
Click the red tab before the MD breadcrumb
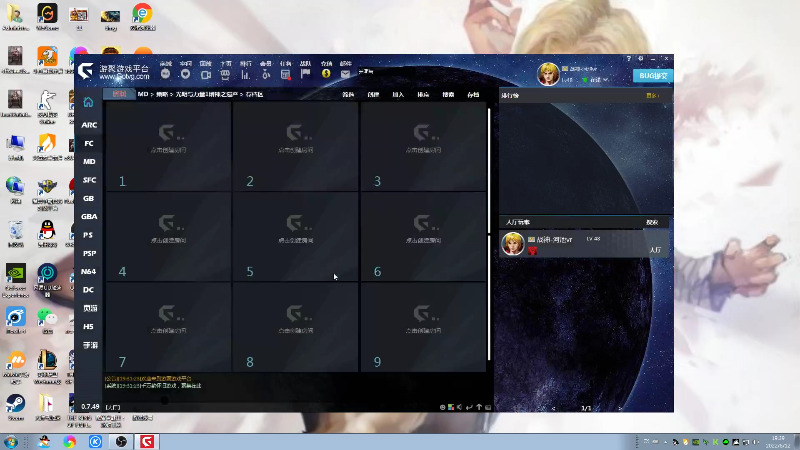coord(119,94)
